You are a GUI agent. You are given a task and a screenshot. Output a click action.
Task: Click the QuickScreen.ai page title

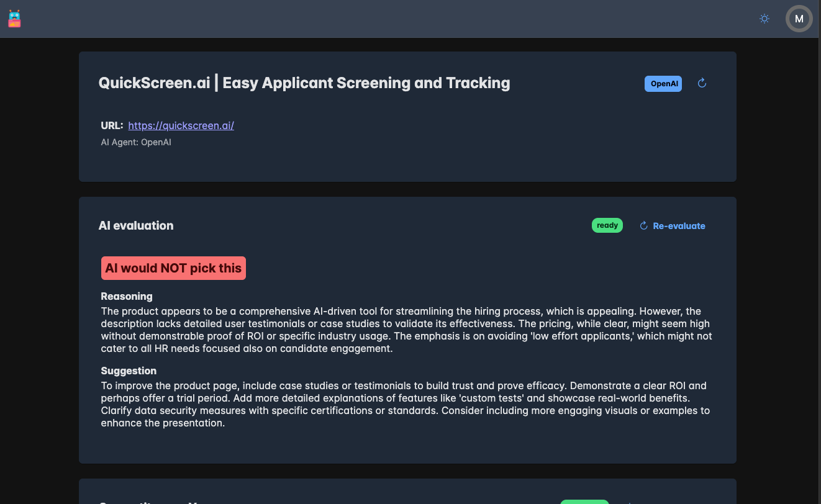[x=304, y=83]
